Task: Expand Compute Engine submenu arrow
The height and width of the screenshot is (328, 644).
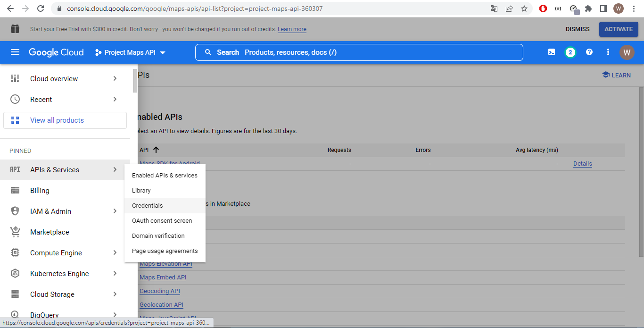Action: click(x=115, y=253)
